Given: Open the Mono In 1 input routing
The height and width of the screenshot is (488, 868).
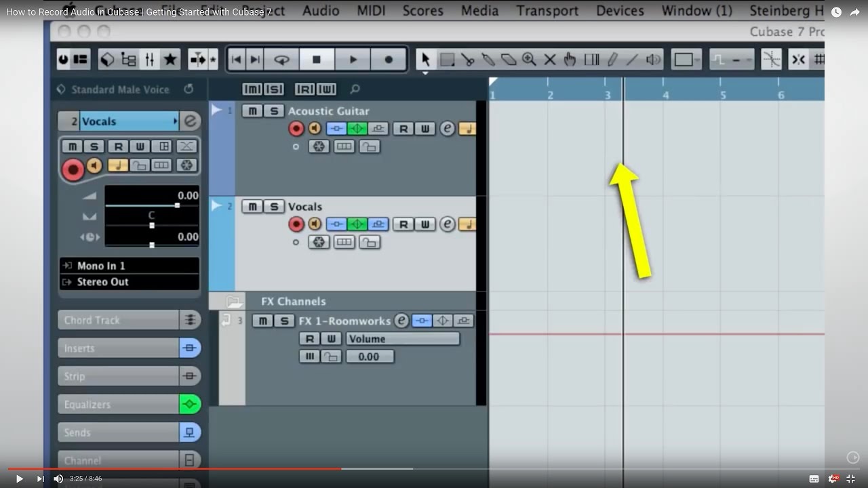Looking at the screenshot, I should (x=130, y=266).
